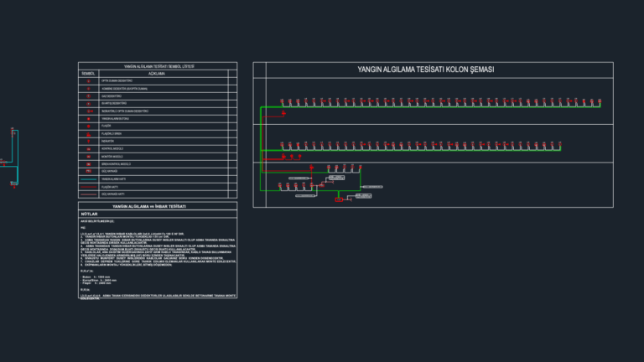
Task: Select the indikatörlü optik duman dedektörü symbol
Action: (89, 111)
